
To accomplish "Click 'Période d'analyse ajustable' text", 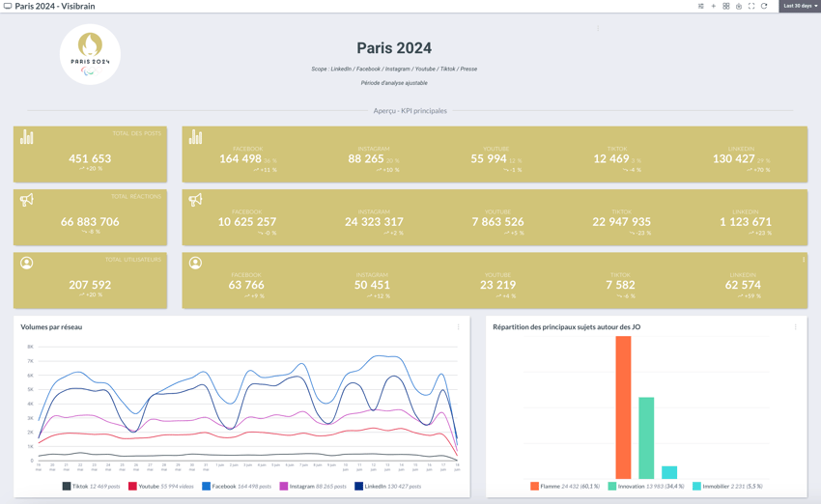I will pos(394,83).
